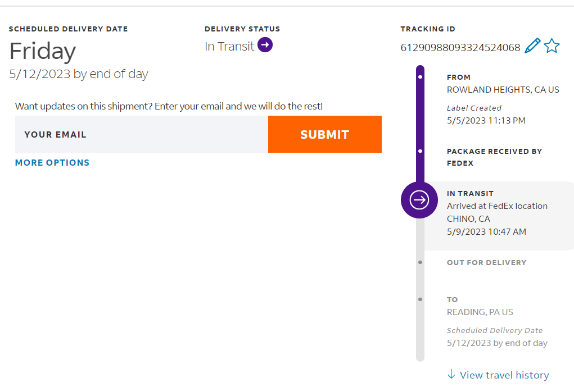The image size is (574, 392).
Task: Click the READING, PA US destination text
Action: click(480, 312)
